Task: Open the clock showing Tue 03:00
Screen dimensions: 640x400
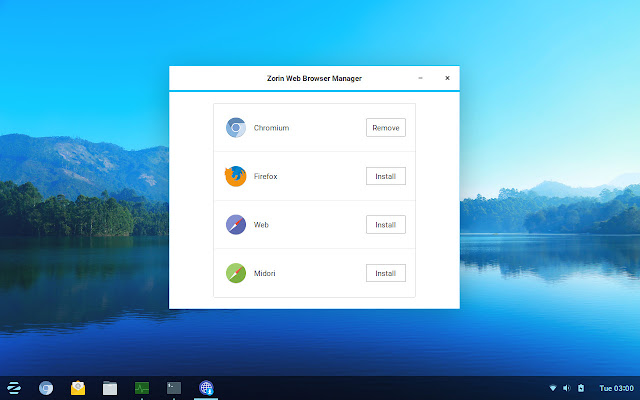Action: tap(616, 388)
